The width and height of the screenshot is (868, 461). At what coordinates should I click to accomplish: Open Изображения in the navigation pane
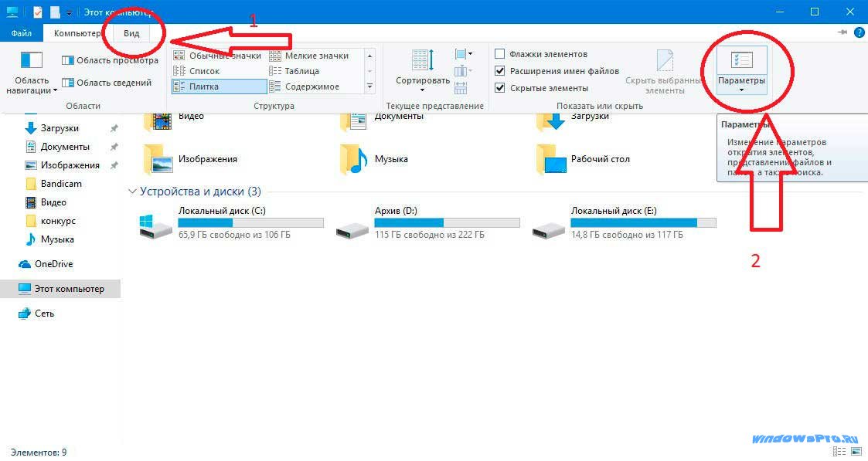(x=70, y=164)
